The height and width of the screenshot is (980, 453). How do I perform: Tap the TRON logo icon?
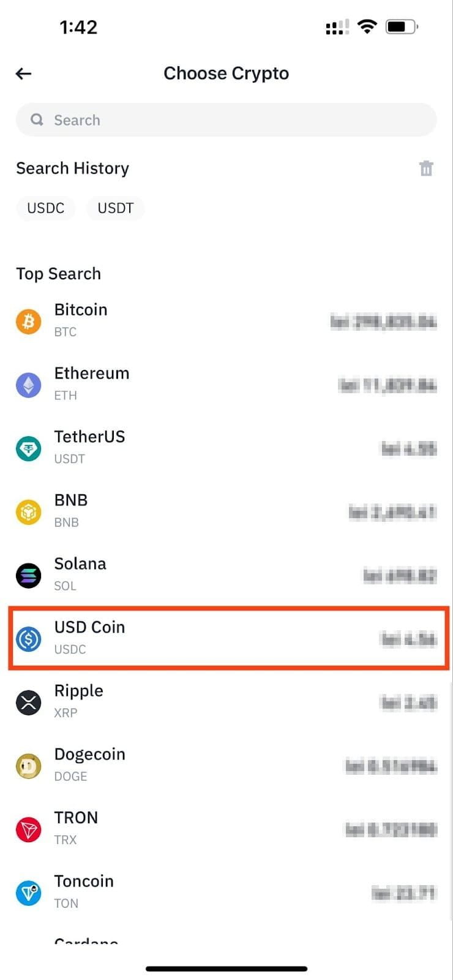28,830
